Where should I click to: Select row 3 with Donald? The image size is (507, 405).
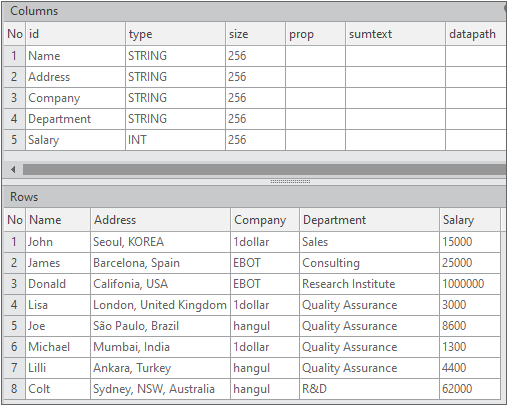[x=252, y=284]
